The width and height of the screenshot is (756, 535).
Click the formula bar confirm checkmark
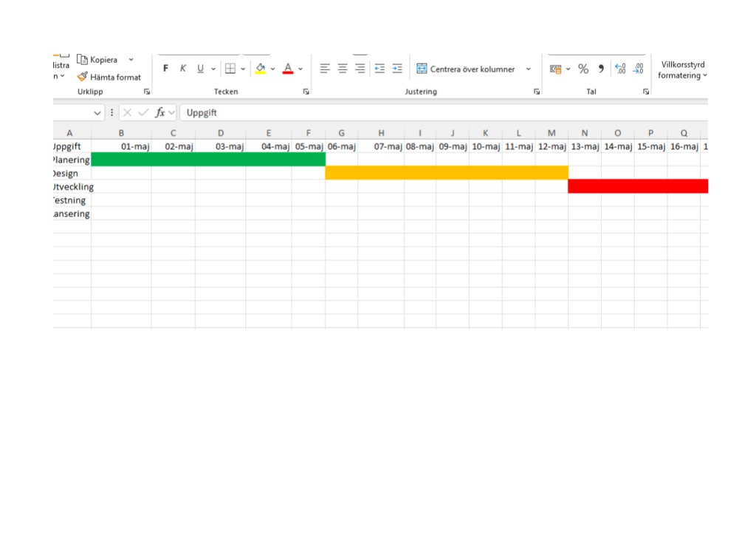(143, 112)
